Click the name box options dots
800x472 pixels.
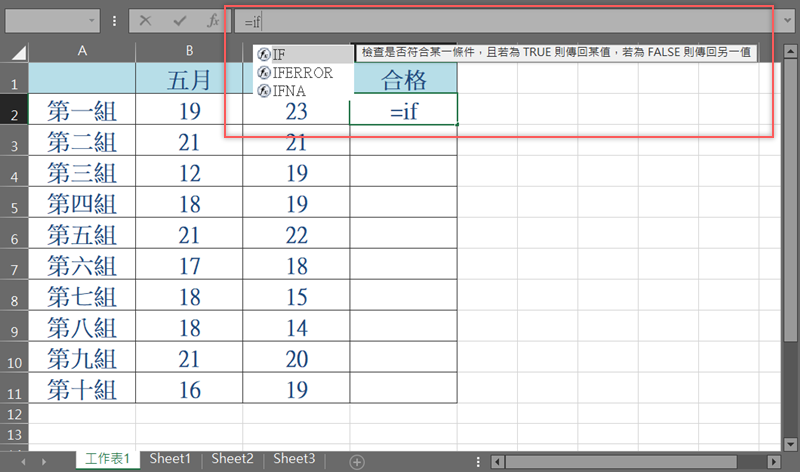pos(114,21)
